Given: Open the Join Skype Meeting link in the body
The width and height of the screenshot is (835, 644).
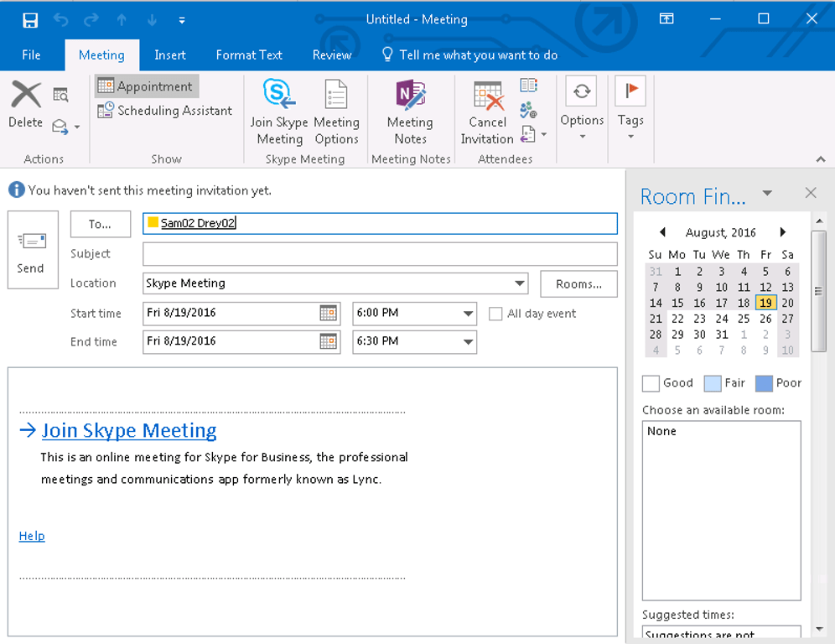Looking at the screenshot, I should (x=128, y=430).
